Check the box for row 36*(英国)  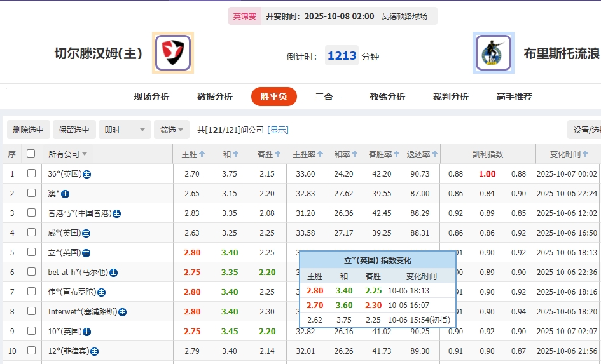[31, 173]
